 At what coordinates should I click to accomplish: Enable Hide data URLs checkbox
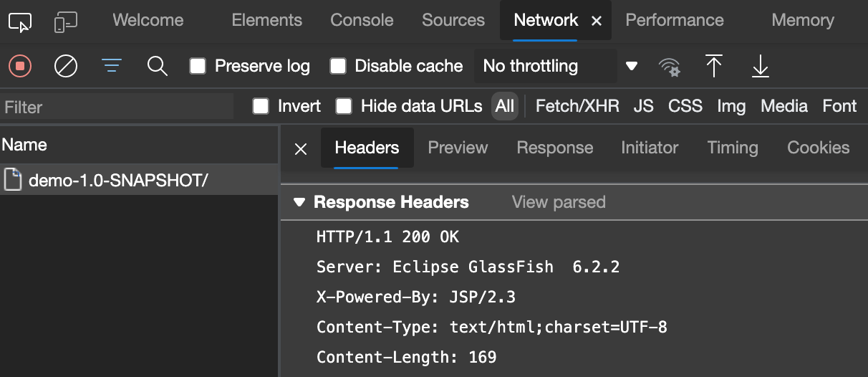(x=344, y=107)
